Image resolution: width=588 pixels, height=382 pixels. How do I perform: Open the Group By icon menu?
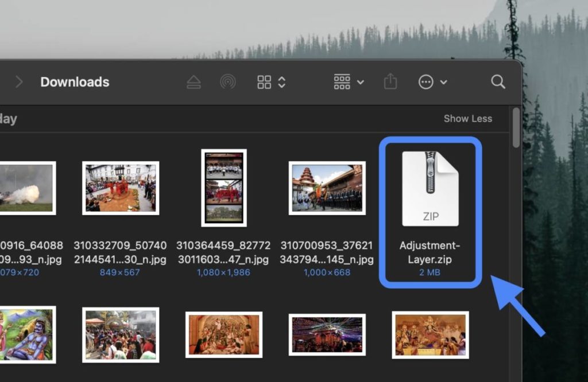click(x=342, y=81)
